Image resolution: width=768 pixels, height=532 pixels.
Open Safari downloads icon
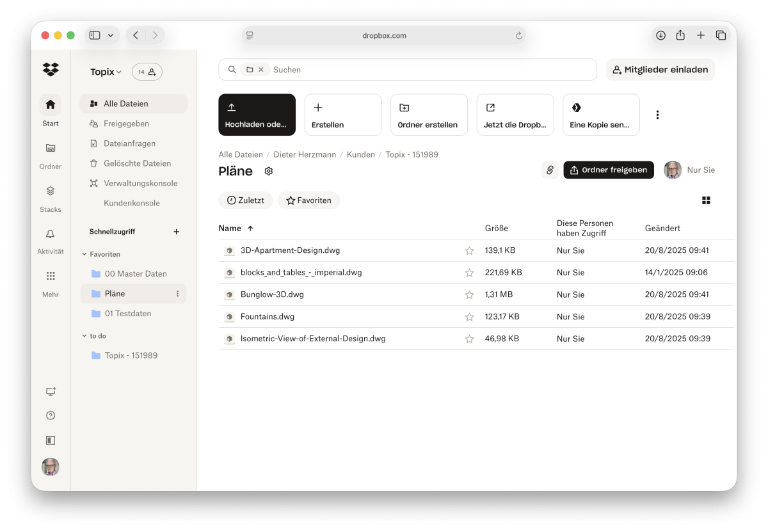pos(661,35)
